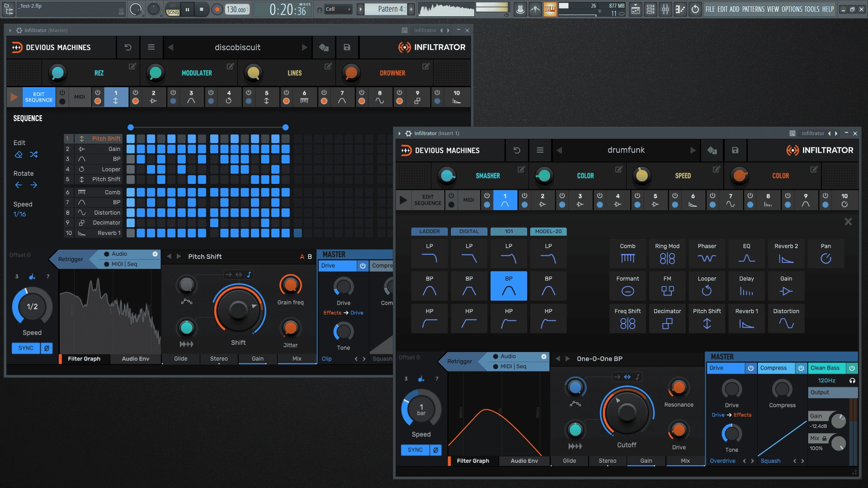Select the FM effect icon
Screen dimensions: 868x488
[x=667, y=286]
